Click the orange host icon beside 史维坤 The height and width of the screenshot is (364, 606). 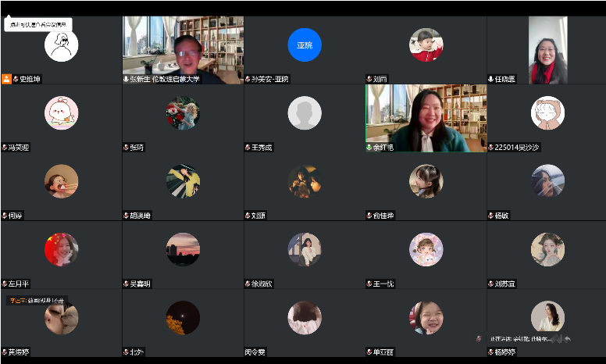6,79
